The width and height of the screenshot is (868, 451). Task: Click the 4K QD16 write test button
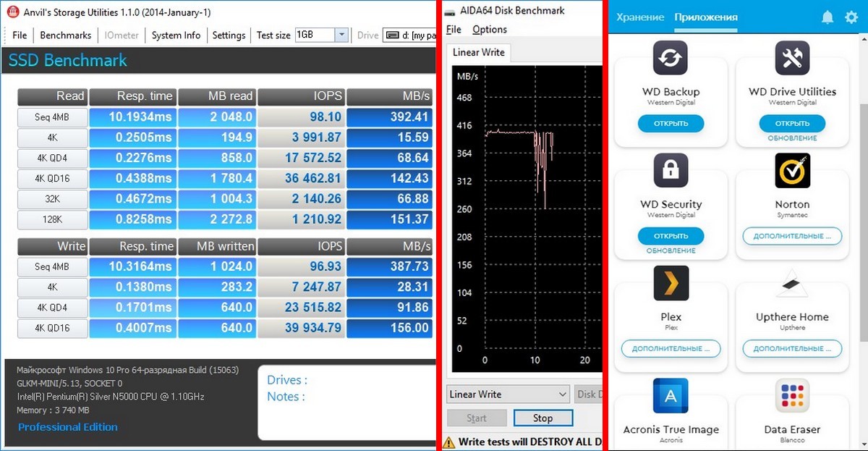(52, 328)
